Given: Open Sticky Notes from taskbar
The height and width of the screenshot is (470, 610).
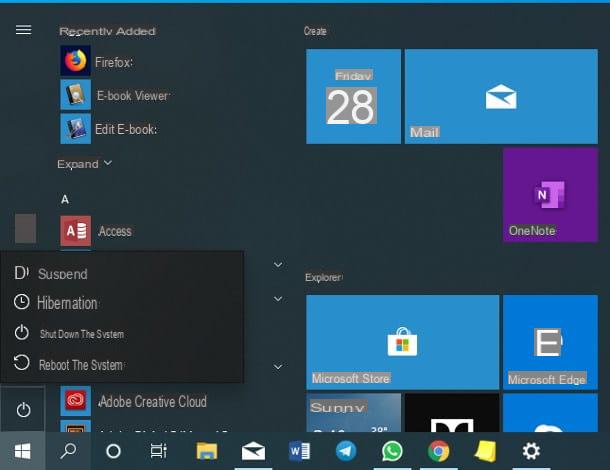Looking at the screenshot, I should tap(485, 451).
